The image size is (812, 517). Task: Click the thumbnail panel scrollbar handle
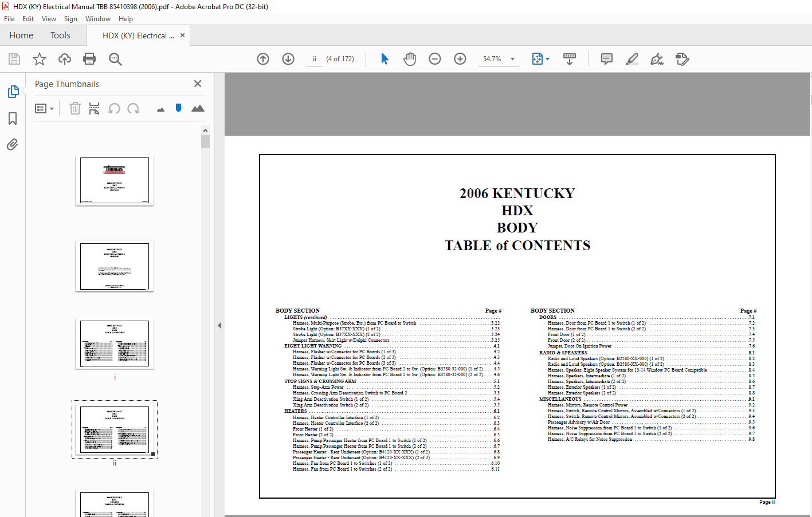pyautogui.click(x=206, y=141)
